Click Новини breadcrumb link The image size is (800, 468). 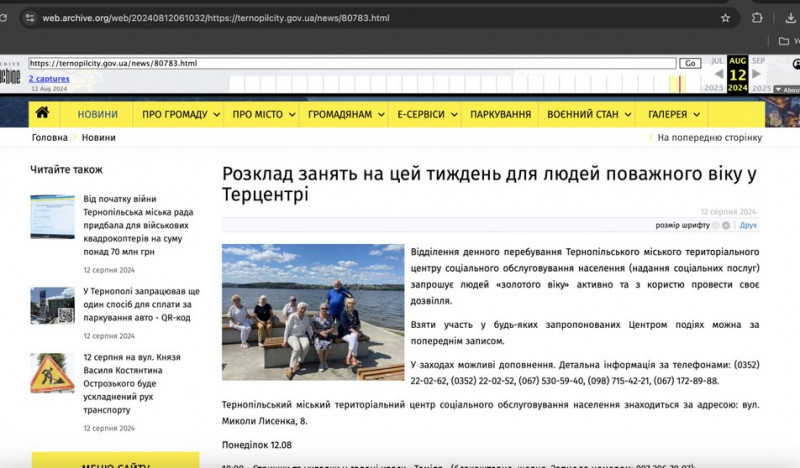(98, 137)
